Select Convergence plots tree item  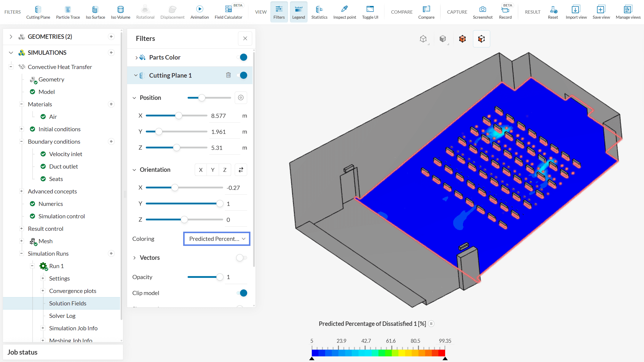click(x=73, y=291)
